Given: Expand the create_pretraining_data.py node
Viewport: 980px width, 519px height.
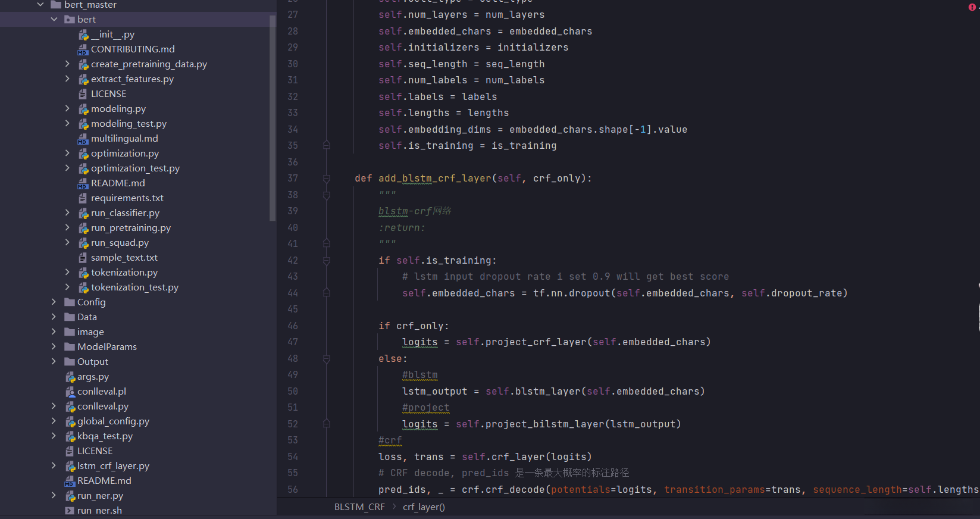Looking at the screenshot, I should pos(67,64).
